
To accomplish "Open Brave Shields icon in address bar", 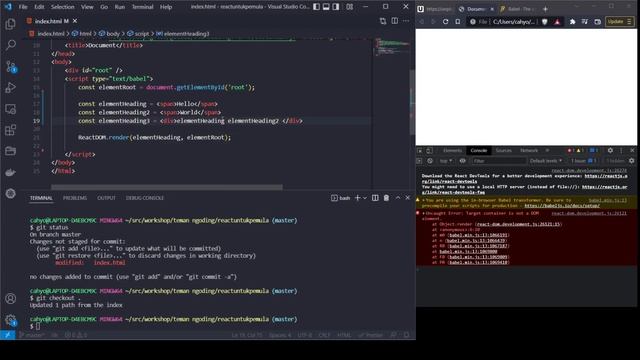I will coord(544,22).
